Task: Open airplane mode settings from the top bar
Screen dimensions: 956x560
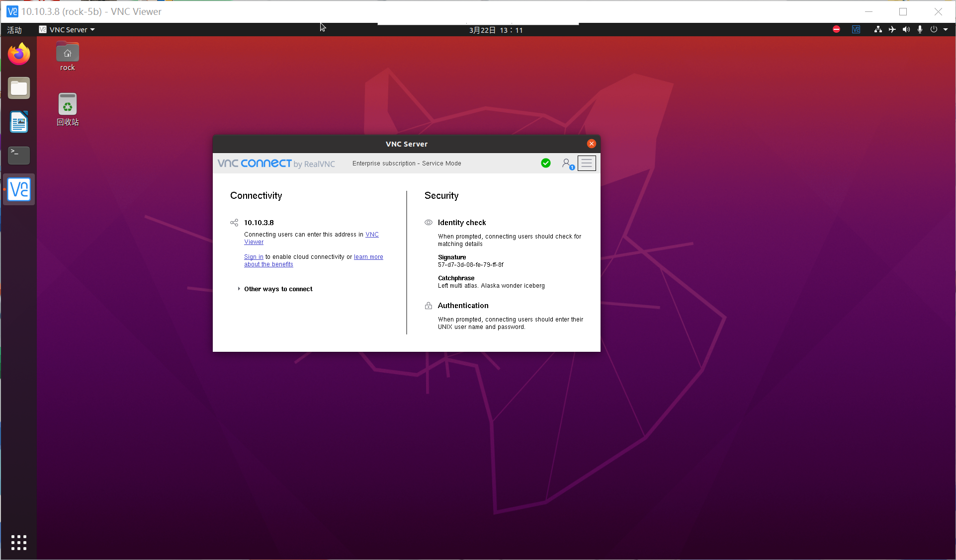Action: [x=892, y=29]
